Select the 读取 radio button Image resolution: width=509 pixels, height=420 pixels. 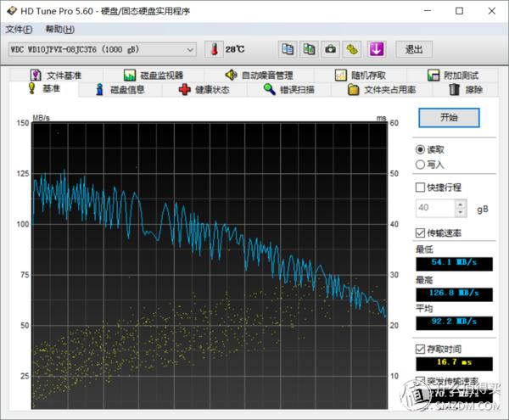click(x=421, y=149)
